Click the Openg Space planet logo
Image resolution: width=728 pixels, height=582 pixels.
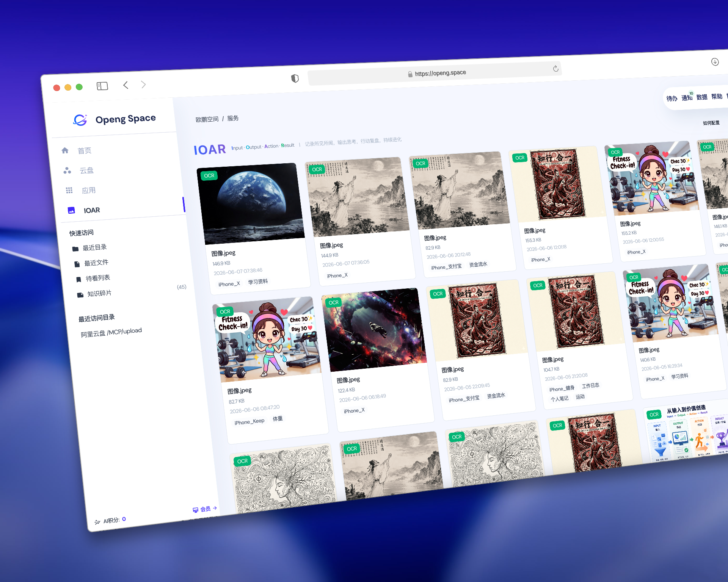[80, 120]
